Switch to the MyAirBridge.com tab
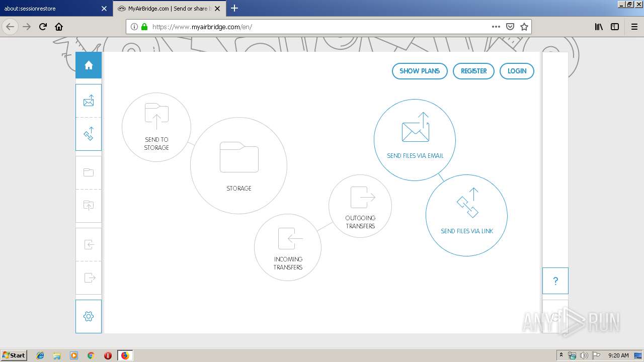The height and width of the screenshot is (362, 644). [x=169, y=9]
